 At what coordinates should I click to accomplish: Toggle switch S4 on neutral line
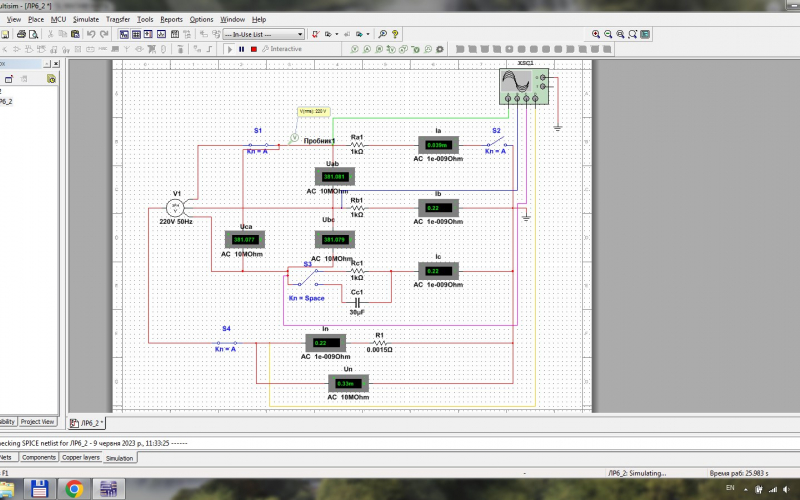[x=227, y=342]
